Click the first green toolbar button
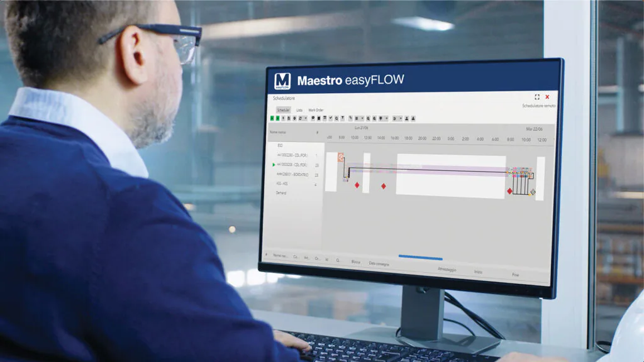 coord(272,118)
